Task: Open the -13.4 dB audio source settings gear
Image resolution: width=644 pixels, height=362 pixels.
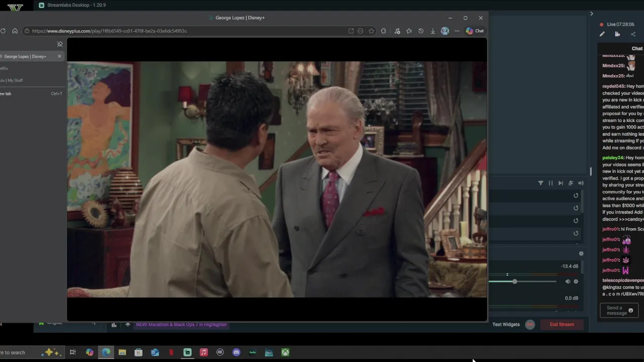Action: pos(576,282)
